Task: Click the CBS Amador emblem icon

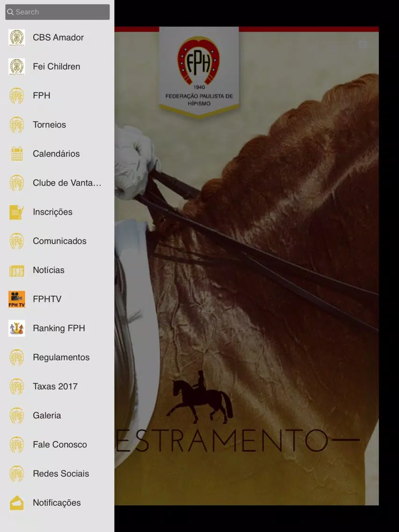Action: 17,37
